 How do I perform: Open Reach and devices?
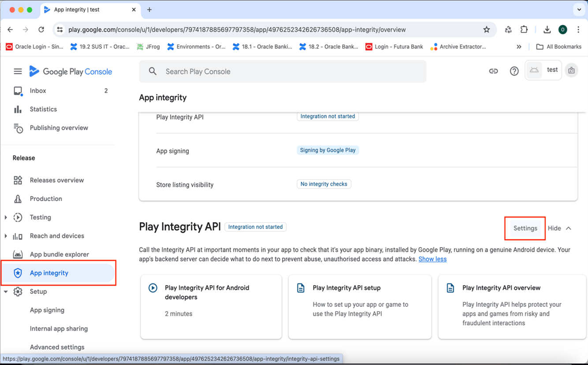point(57,236)
